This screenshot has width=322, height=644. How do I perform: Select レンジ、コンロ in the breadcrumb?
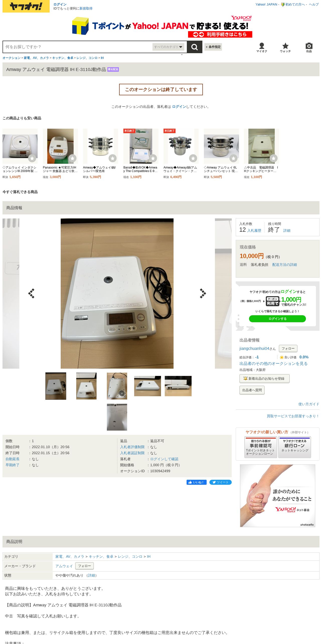[87, 58]
